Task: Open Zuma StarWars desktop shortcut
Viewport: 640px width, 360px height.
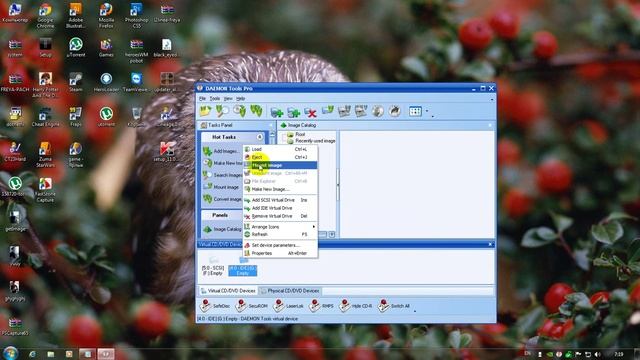Action: pyautogui.click(x=45, y=154)
